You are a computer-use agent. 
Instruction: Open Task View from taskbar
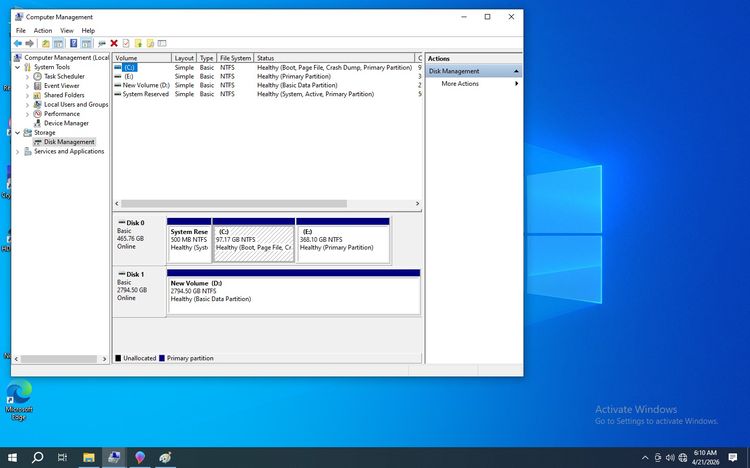pyautogui.click(x=62, y=457)
